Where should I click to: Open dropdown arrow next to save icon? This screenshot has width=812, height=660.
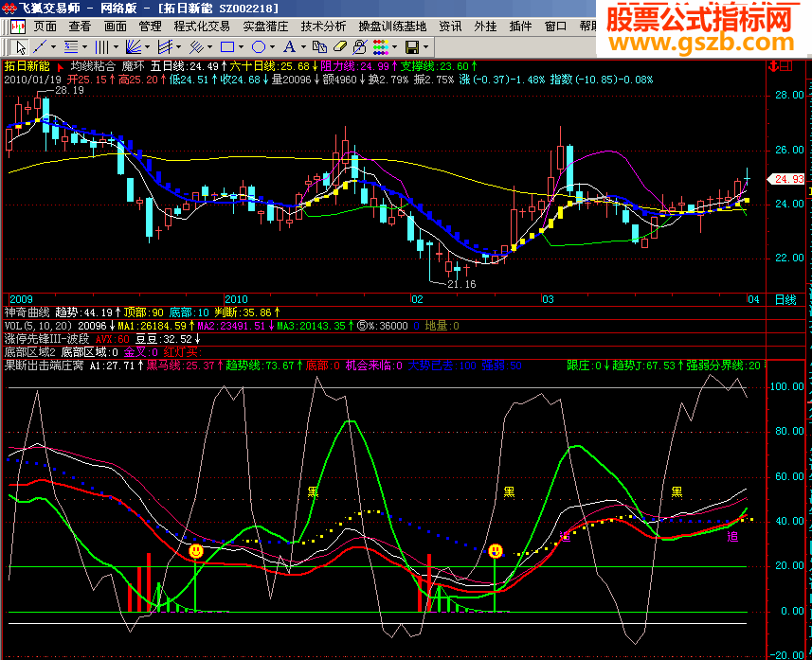click(x=425, y=47)
